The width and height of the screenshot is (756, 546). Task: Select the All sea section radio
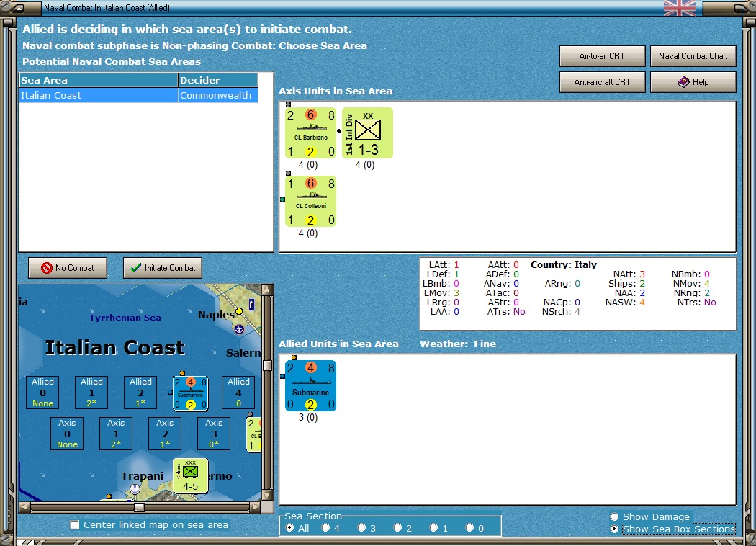(289, 528)
